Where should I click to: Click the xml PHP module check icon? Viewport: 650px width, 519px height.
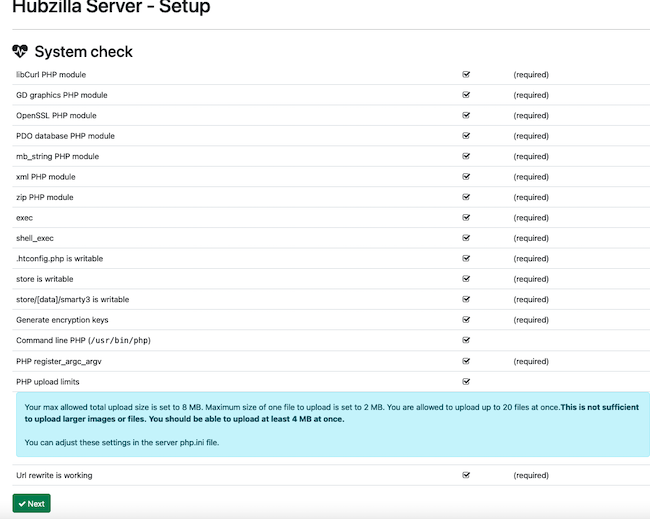[x=466, y=177]
